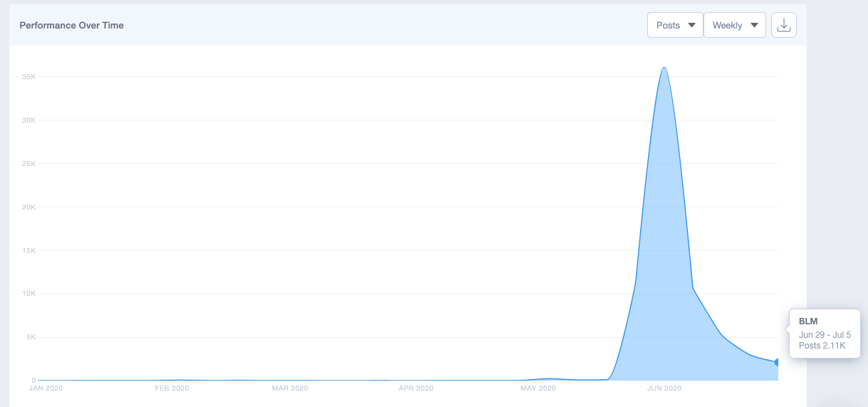Image resolution: width=868 pixels, height=407 pixels.
Task: Open the Posts metric dropdown
Action: (x=675, y=25)
